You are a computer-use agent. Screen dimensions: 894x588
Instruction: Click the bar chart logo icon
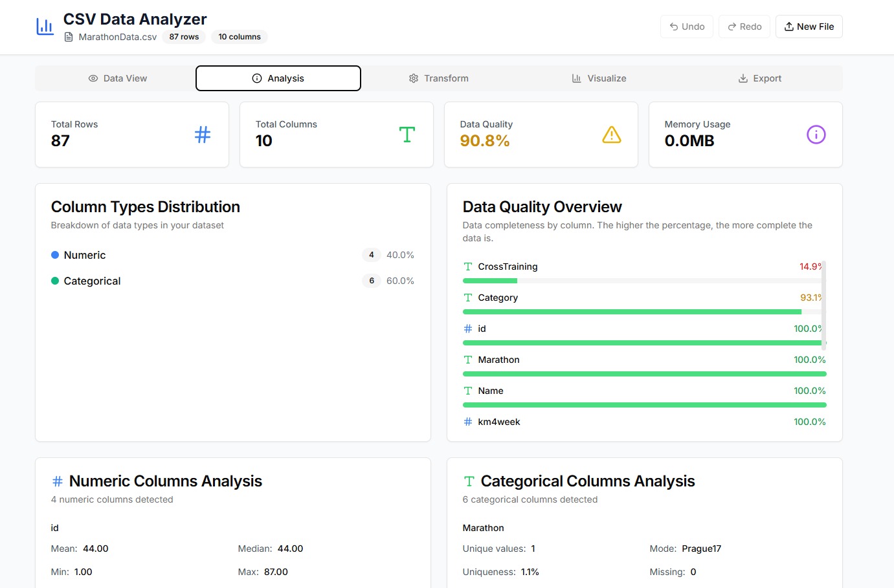click(45, 27)
